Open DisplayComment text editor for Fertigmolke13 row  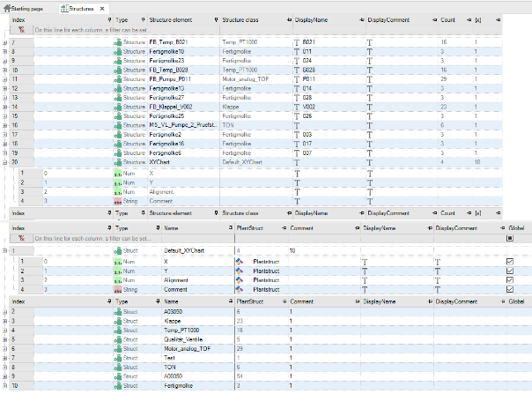(x=369, y=89)
